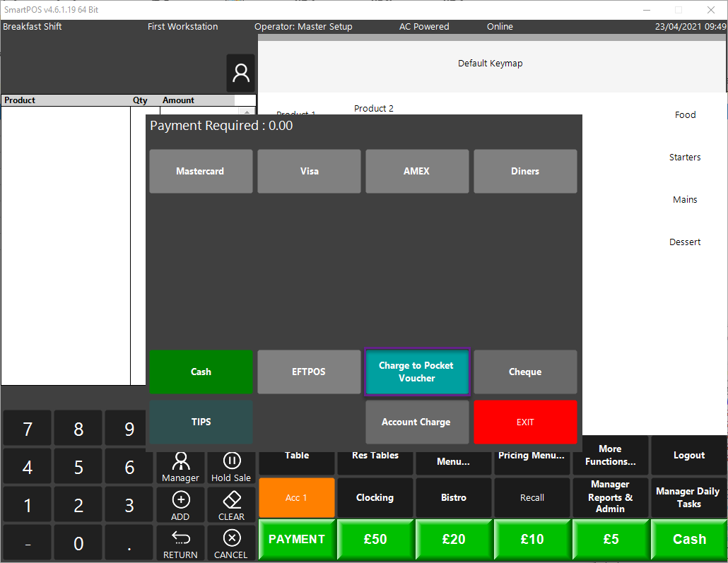Open the TIPS option
This screenshot has width=728, height=563.
201,422
